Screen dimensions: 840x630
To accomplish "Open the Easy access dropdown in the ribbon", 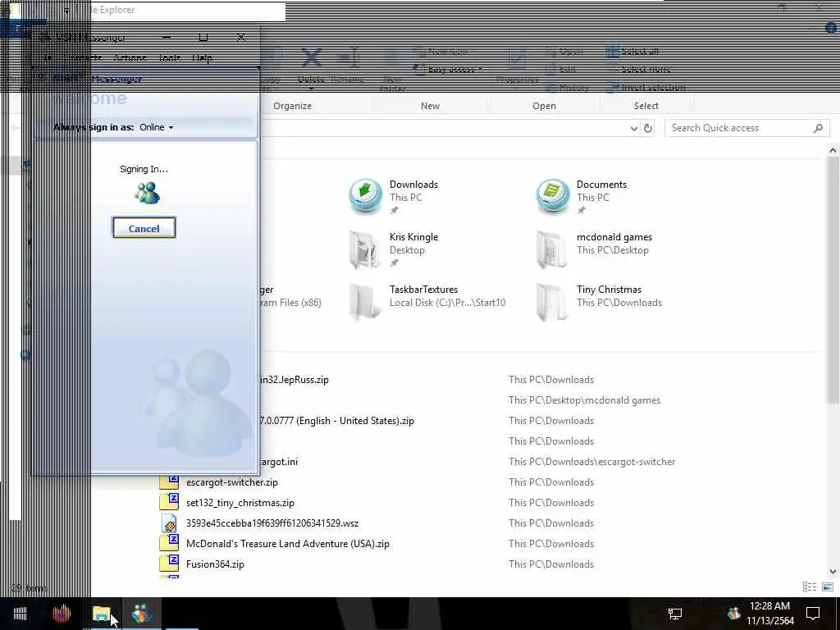I will (x=448, y=69).
